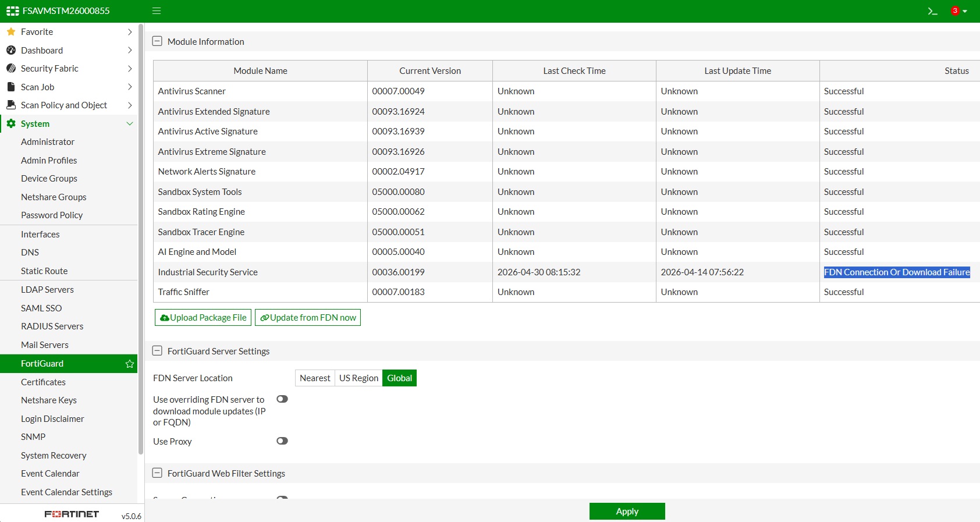Click the System gear icon
980x522 pixels.
(11, 124)
